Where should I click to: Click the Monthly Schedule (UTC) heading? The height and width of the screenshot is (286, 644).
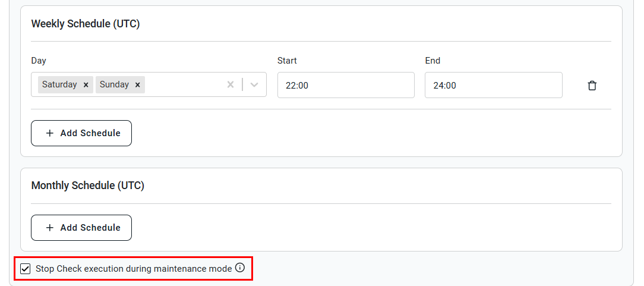click(87, 186)
